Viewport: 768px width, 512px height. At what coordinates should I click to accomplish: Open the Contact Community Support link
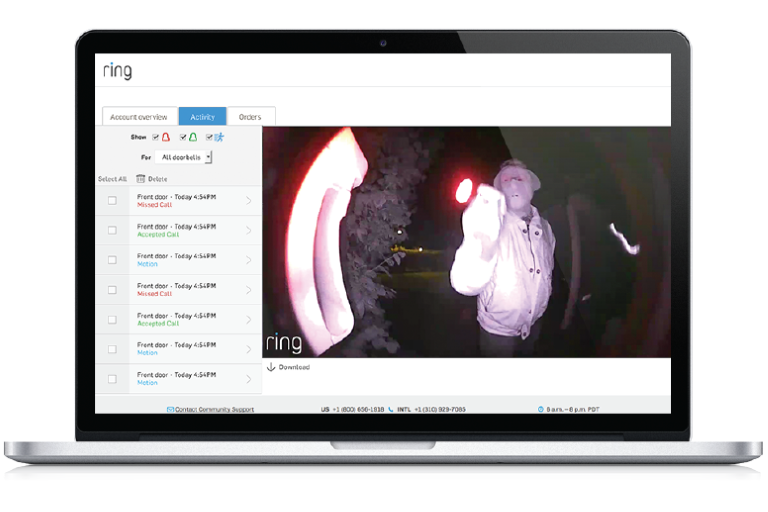[x=215, y=409]
